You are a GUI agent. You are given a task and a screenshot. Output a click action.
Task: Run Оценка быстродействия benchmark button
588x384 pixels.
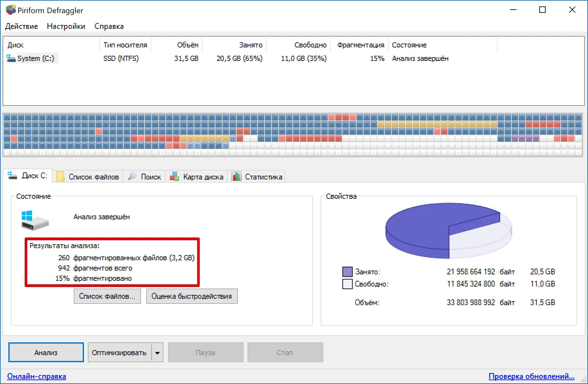192,296
